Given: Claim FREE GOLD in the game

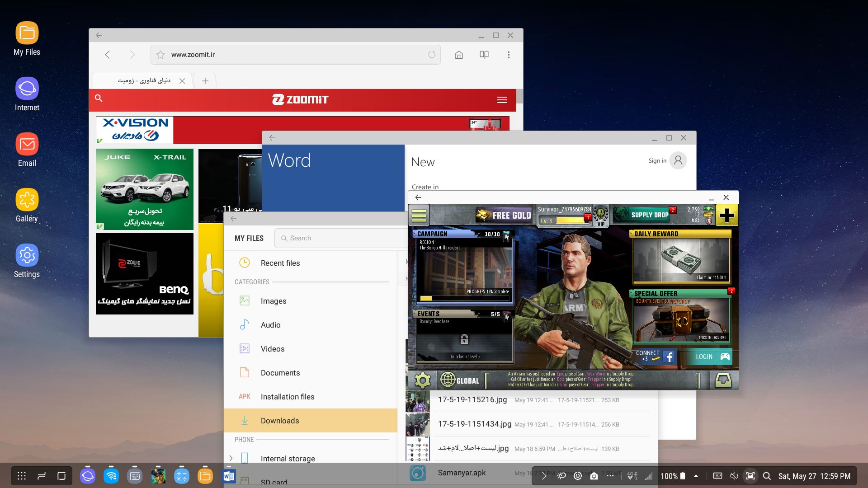Looking at the screenshot, I should (x=504, y=216).
